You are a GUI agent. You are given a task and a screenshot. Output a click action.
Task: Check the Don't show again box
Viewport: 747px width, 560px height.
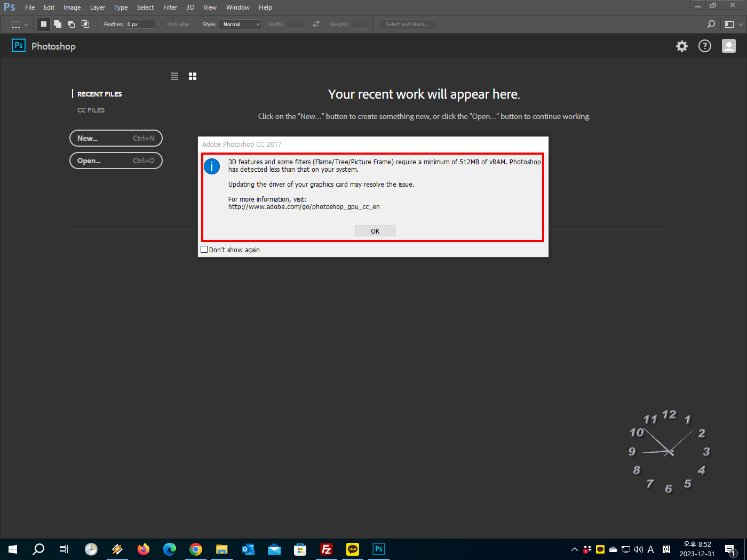(x=204, y=250)
